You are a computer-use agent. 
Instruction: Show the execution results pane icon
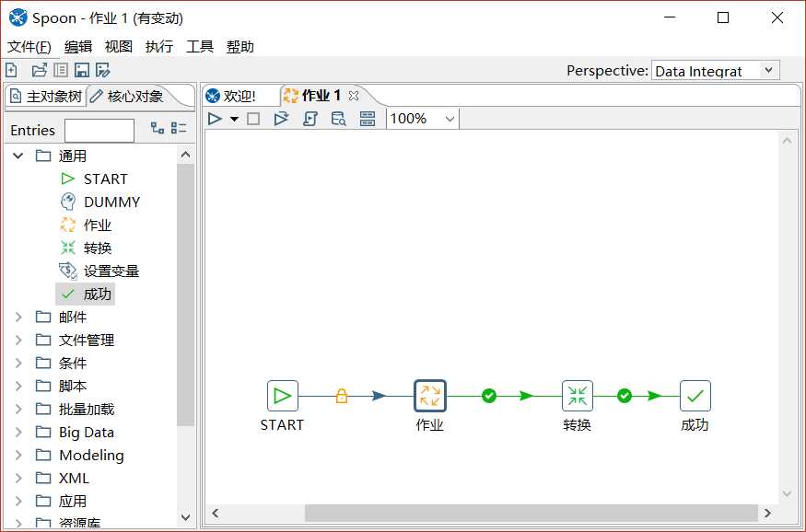(367, 119)
